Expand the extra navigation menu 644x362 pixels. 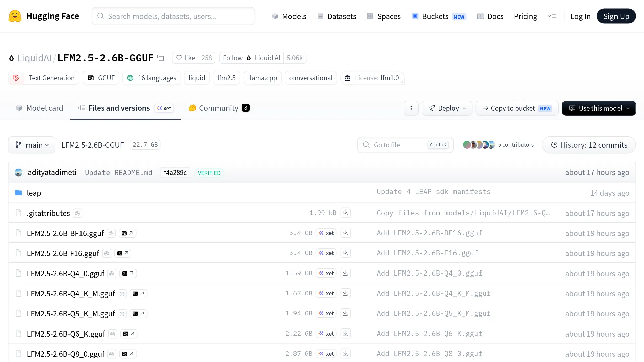[552, 16]
